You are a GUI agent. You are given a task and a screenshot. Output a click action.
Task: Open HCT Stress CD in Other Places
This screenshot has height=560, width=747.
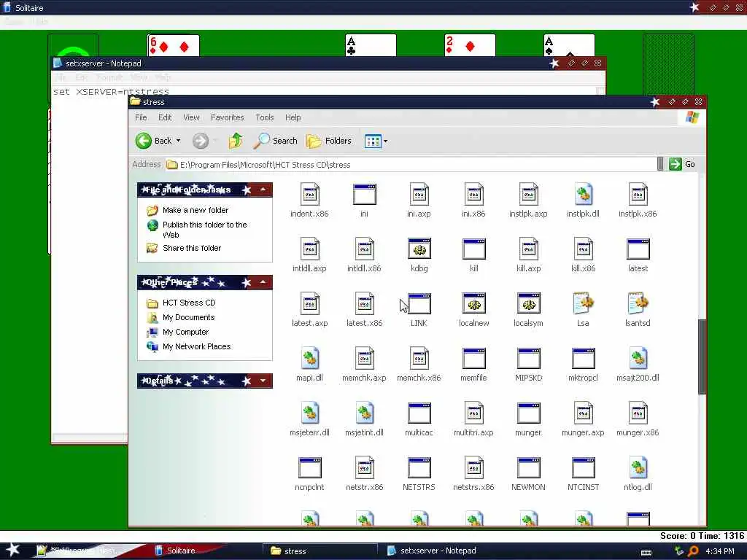point(189,303)
